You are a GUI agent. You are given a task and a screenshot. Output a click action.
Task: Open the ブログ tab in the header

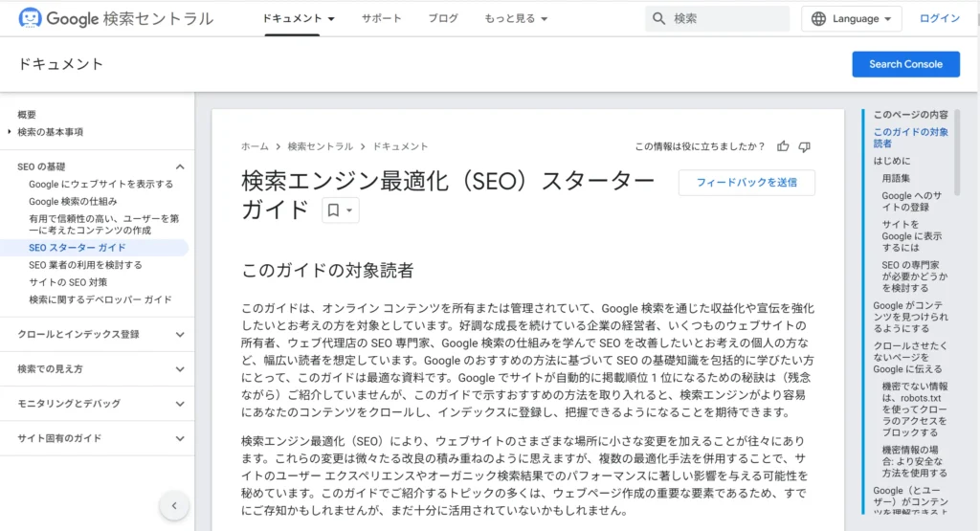(443, 19)
